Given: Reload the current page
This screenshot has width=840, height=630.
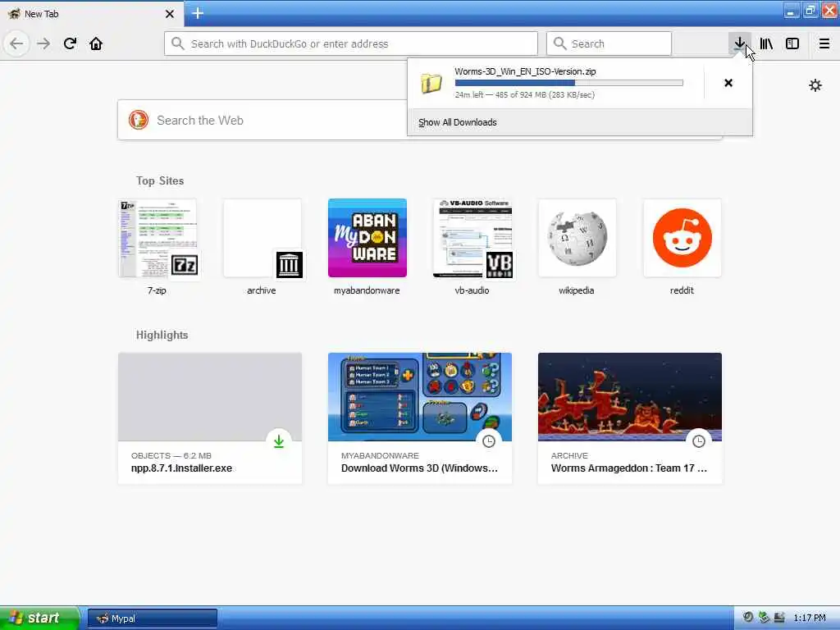Looking at the screenshot, I should pos(70,43).
